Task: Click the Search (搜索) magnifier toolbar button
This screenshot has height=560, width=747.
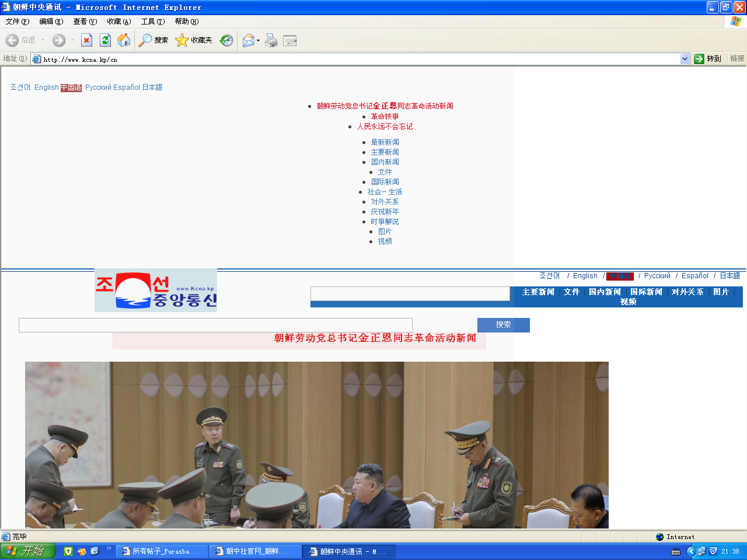Action: point(153,40)
